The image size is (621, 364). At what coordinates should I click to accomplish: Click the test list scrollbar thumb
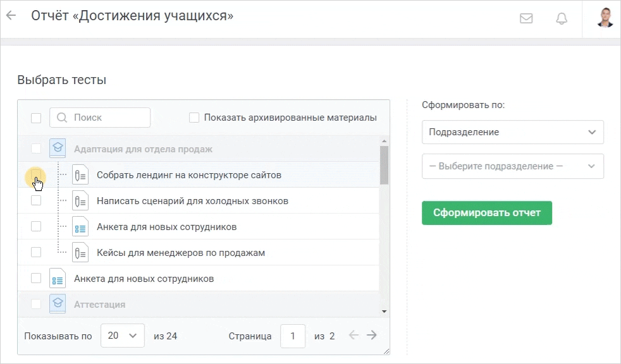384,165
